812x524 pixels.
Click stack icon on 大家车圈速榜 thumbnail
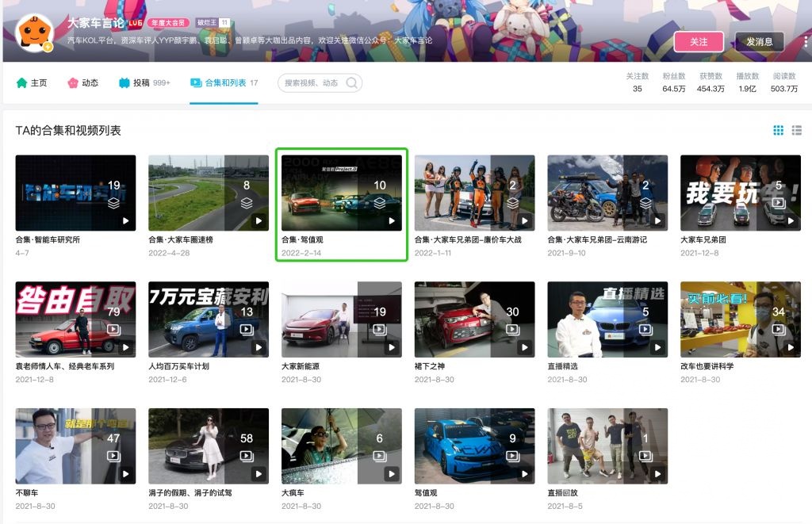coord(247,203)
